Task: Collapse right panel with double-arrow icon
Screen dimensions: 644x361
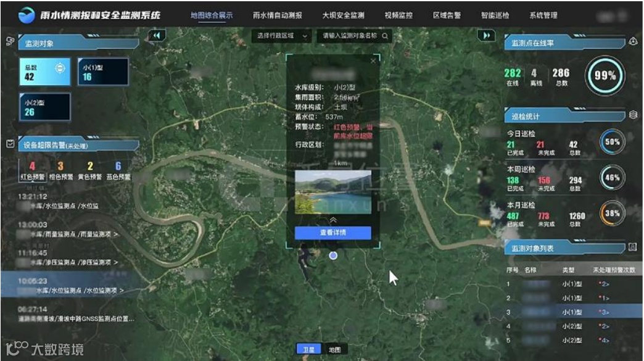Action: click(x=486, y=35)
